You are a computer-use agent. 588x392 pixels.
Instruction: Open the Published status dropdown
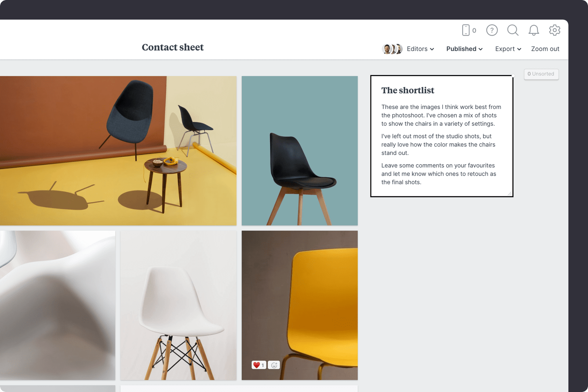click(x=465, y=49)
